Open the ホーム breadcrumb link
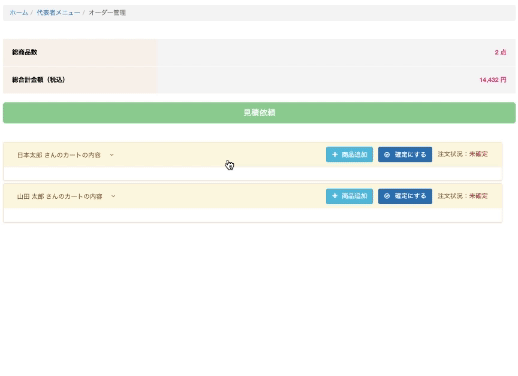 [x=19, y=13]
